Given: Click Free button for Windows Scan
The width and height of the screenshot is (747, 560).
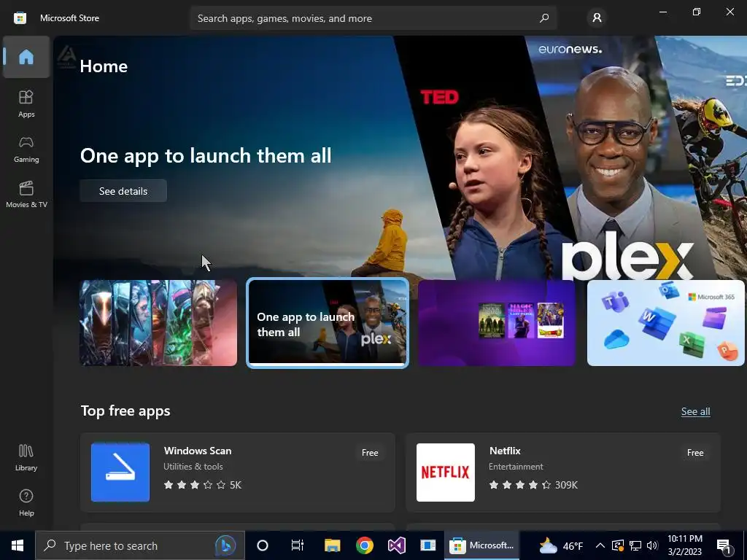Looking at the screenshot, I should [x=370, y=453].
